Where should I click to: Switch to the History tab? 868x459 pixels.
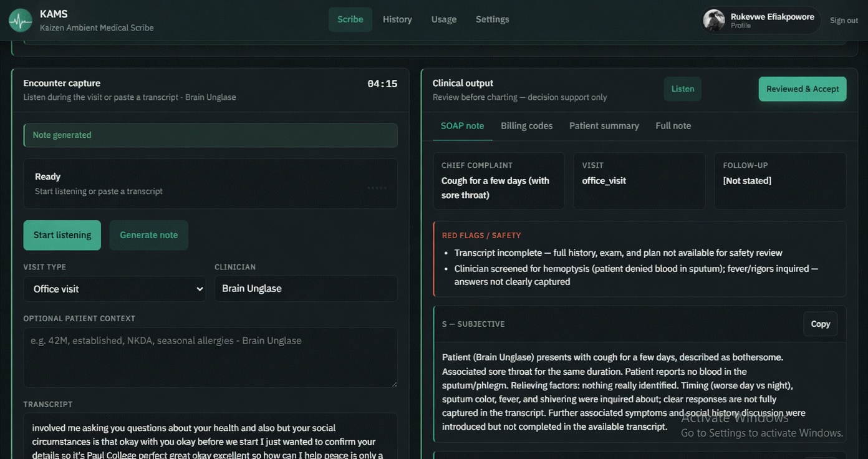397,19
